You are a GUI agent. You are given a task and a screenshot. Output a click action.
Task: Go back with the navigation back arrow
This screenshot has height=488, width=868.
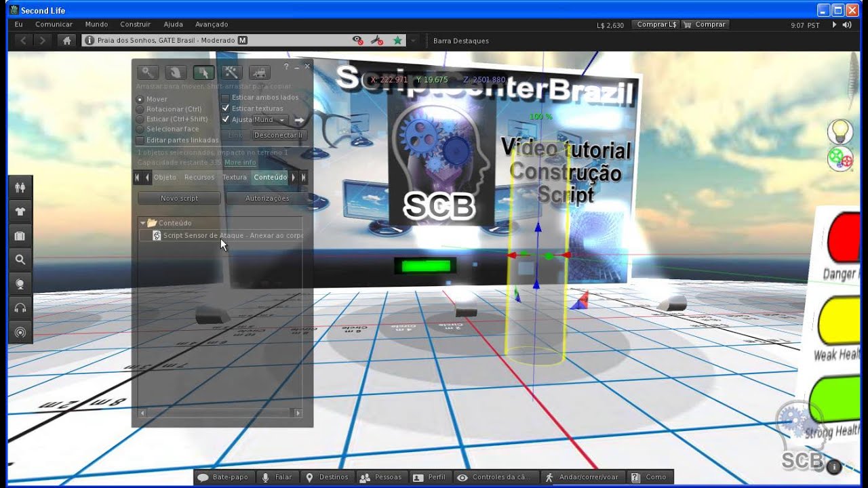(24, 41)
